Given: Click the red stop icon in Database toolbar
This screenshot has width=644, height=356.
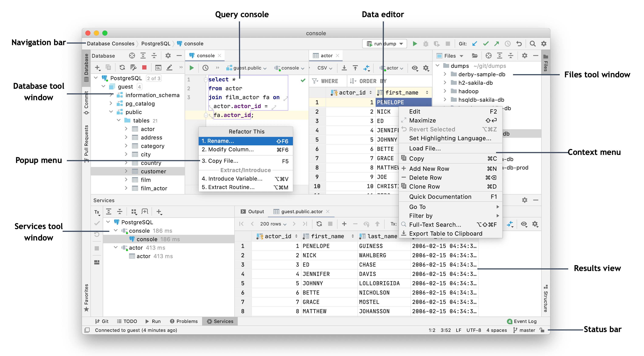Looking at the screenshot, I should (x=144, y=67).
